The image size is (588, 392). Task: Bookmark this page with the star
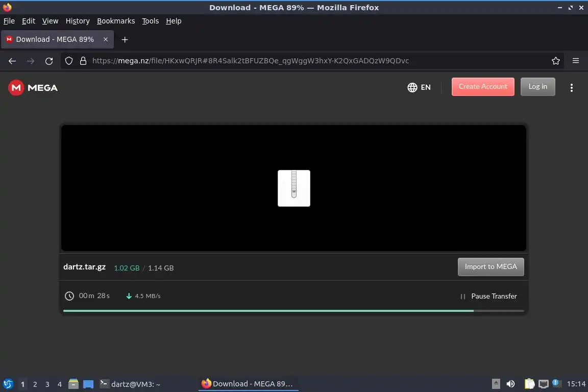point(556,61)
